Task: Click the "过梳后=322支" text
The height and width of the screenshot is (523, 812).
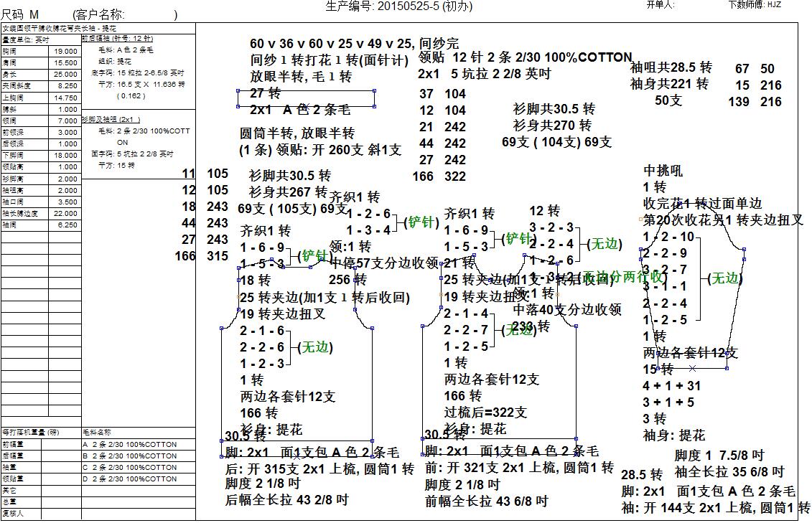Action: point(486,413)
